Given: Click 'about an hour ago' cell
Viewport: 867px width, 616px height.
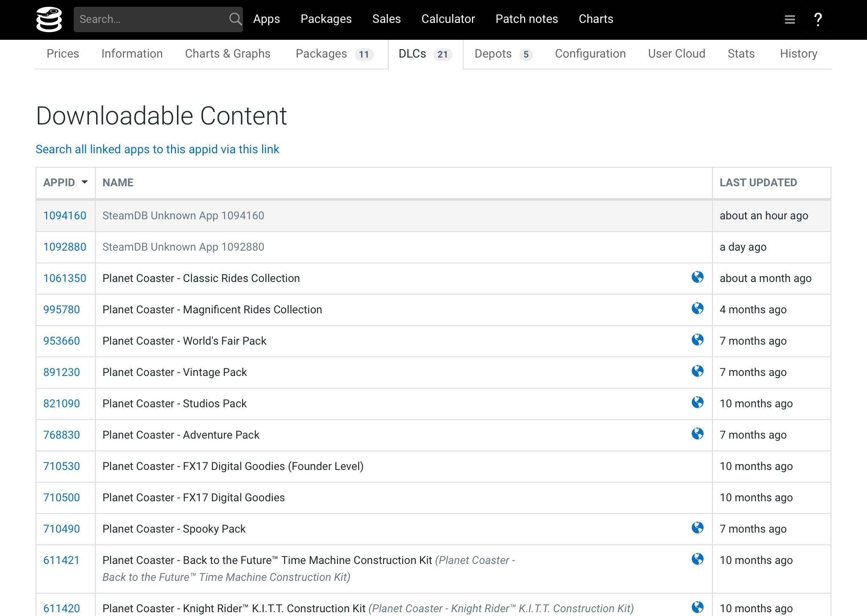Looking at the screenshot, I should click(771, 216).
